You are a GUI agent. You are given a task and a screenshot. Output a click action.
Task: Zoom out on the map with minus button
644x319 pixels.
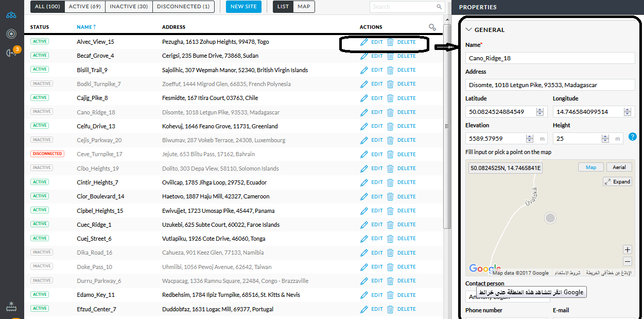click(x=627, y=261)
